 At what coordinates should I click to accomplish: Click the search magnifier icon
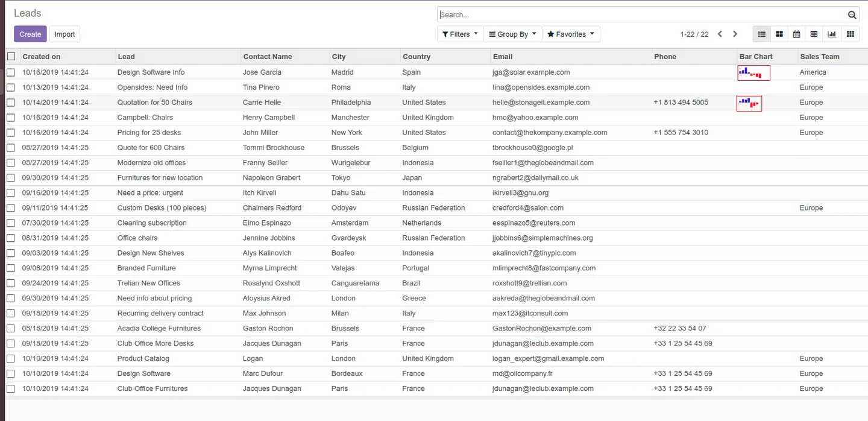(852, 15)
